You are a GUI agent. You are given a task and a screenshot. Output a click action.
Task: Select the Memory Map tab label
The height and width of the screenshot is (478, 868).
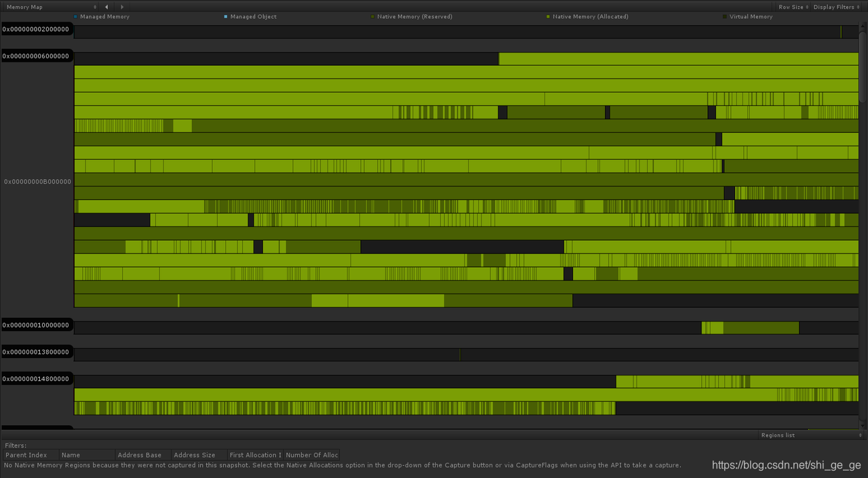click(24, 7)
